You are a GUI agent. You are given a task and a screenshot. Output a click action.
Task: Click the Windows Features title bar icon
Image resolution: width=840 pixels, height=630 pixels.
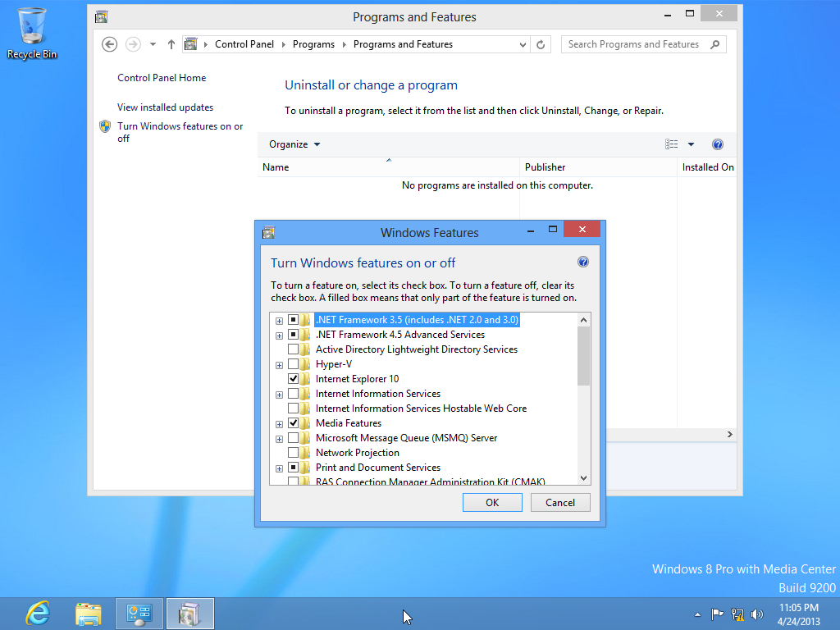[x=268, y=232]
